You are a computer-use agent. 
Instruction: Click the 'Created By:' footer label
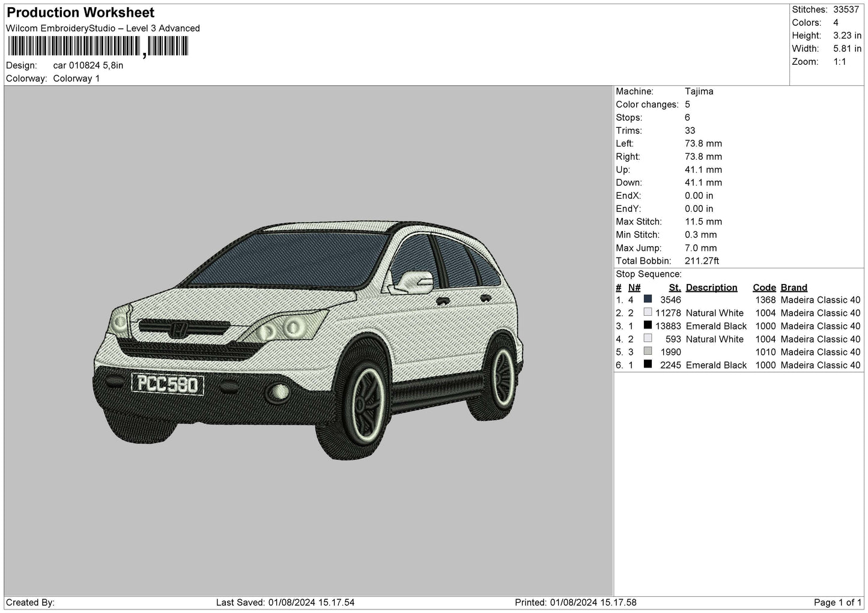[31, 603]
